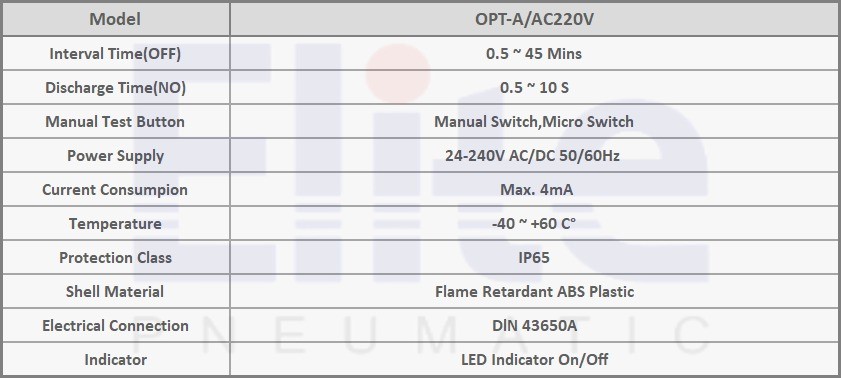Viewport: 841px width, 378px height.
Task: Select the 24-240V AC/DC 50/60Hz value
Action: pyautogui.click(x=534, y=155)
